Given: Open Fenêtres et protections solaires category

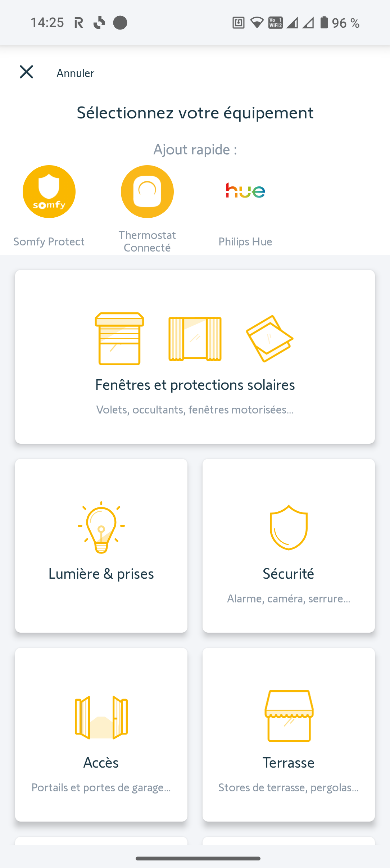Looking at the screenshot, I should point(195,385).
